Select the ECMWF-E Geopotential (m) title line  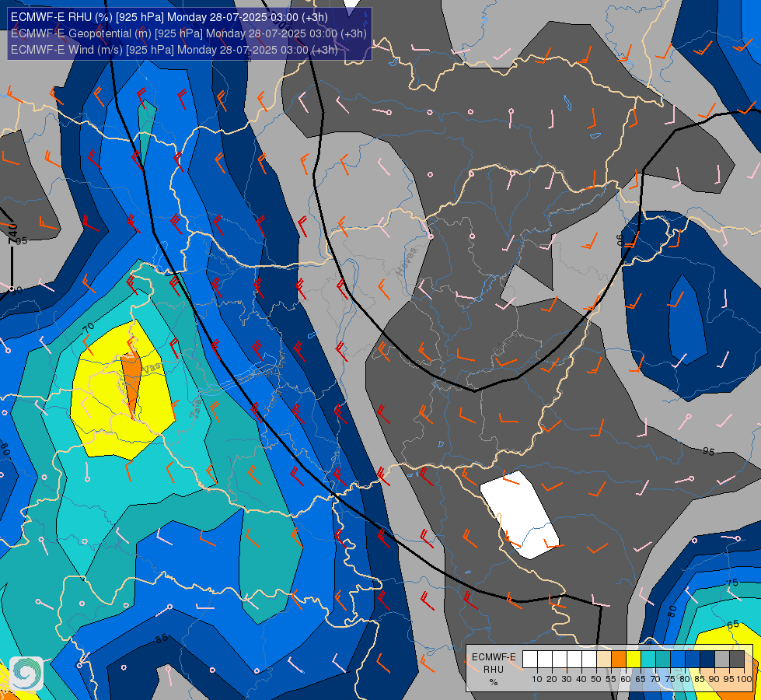188,33
